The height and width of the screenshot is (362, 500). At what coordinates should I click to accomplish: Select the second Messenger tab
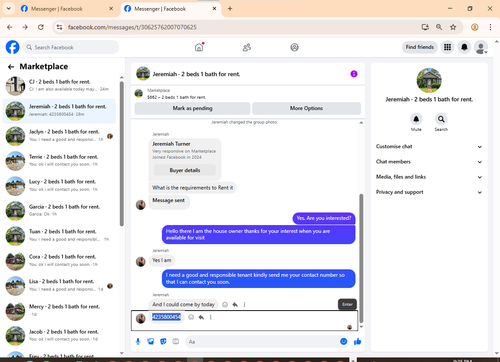click(170, 9)
